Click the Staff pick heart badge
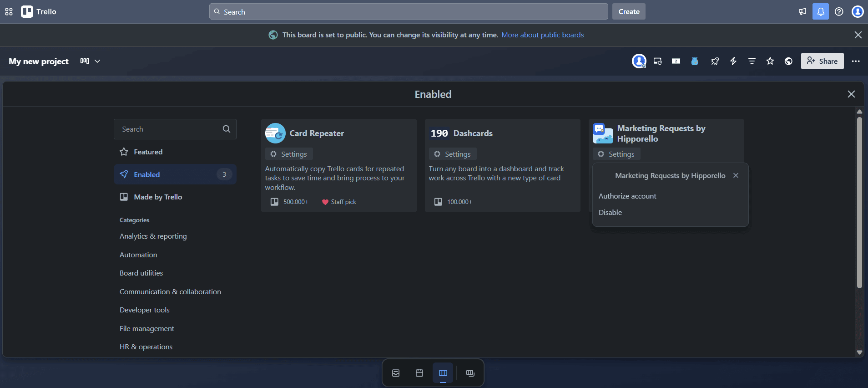868x388 pixels. click(339, 202)
